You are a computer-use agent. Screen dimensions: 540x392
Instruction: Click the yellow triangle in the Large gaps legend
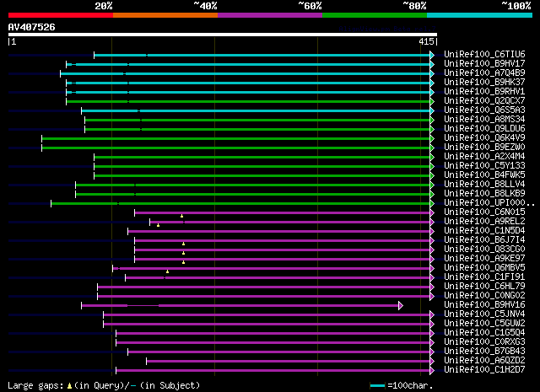pos(69,386)
